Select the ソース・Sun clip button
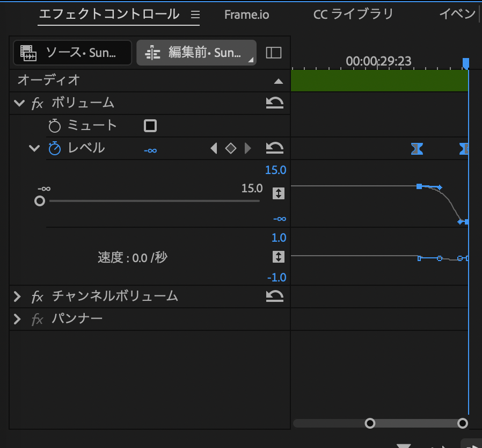Image resolution: width=482 pixels, height=448 pixels. tap(72, 53)
